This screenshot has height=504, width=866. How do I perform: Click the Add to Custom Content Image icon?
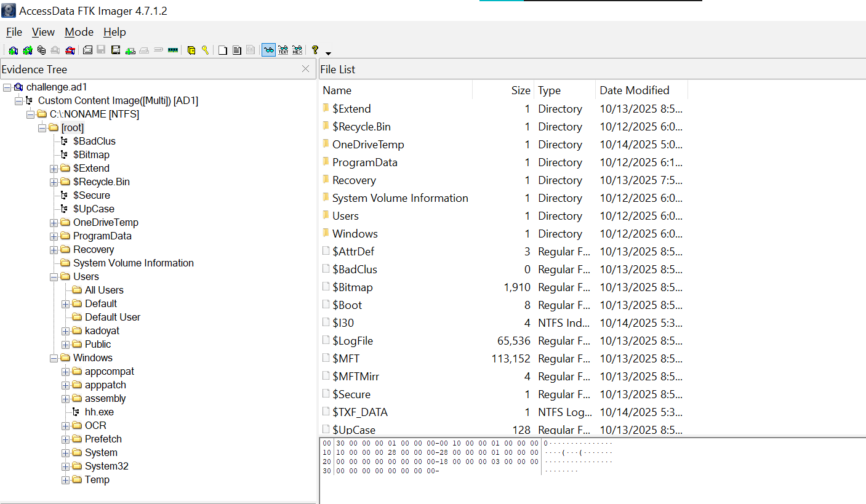click(130, 50)
